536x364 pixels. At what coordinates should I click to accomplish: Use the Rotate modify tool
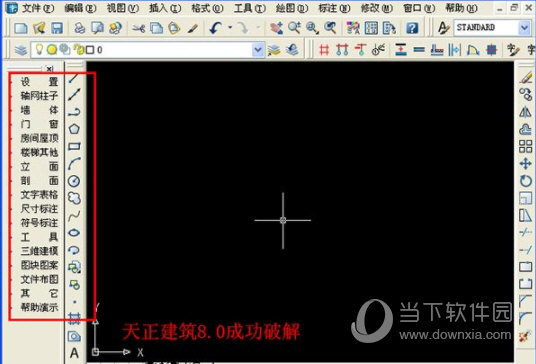point(525,181)
